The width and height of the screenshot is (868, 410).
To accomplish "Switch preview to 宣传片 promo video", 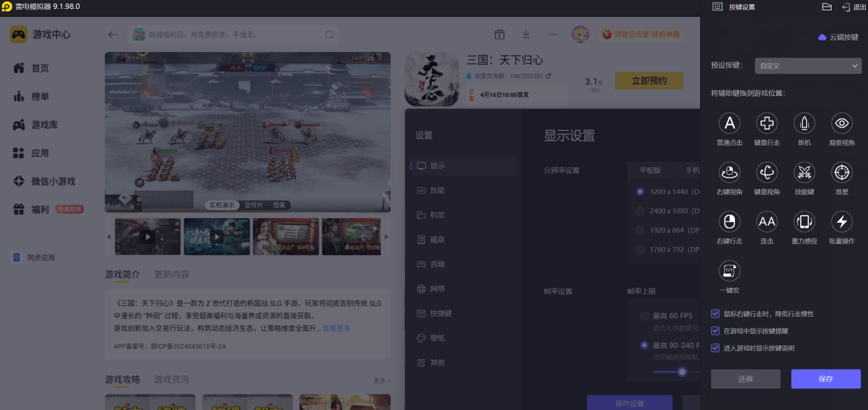I will click(x=254, y=205).
